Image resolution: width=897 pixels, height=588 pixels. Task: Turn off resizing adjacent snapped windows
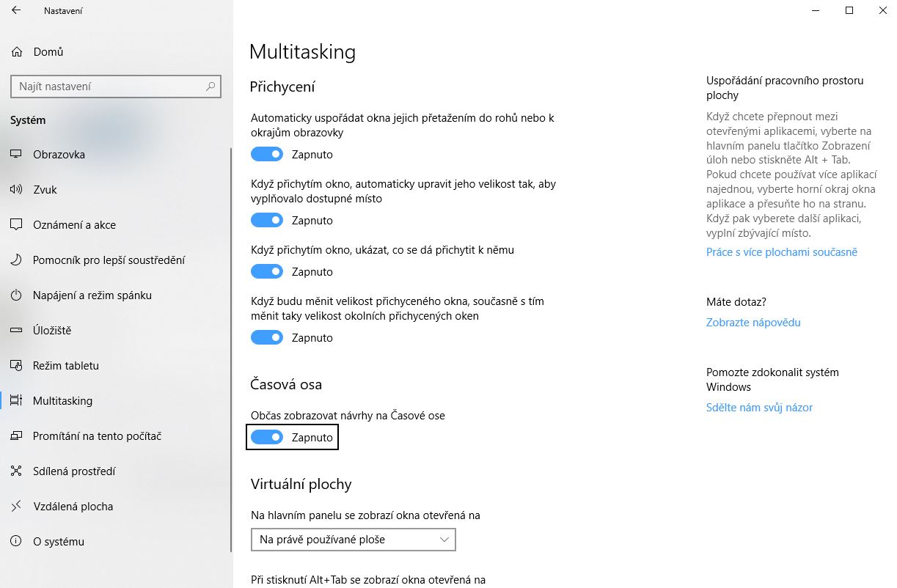point(267,338)
